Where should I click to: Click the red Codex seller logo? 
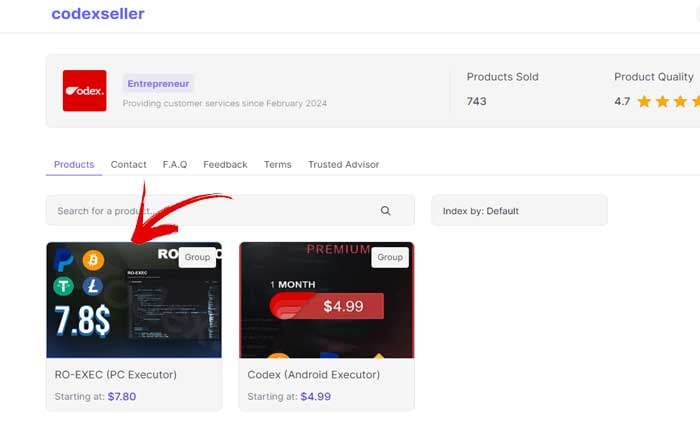pyautogui.click(x=84, y=91)
